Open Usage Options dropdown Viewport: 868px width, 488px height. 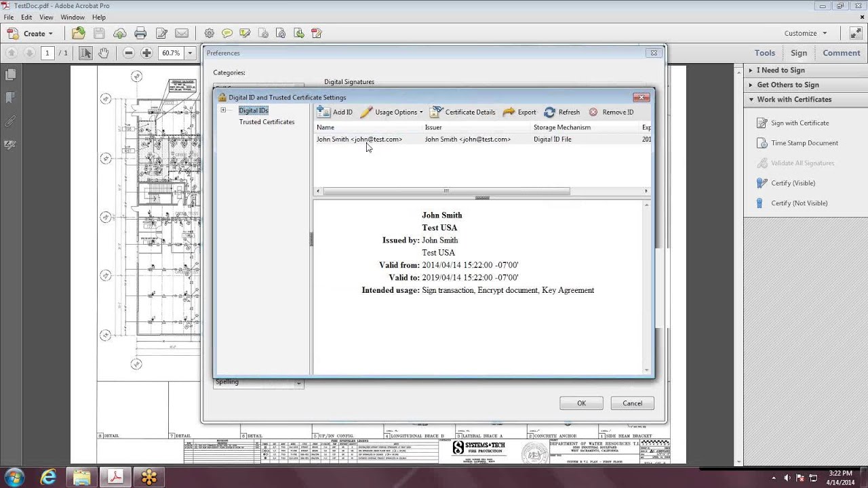click(391, 112)
